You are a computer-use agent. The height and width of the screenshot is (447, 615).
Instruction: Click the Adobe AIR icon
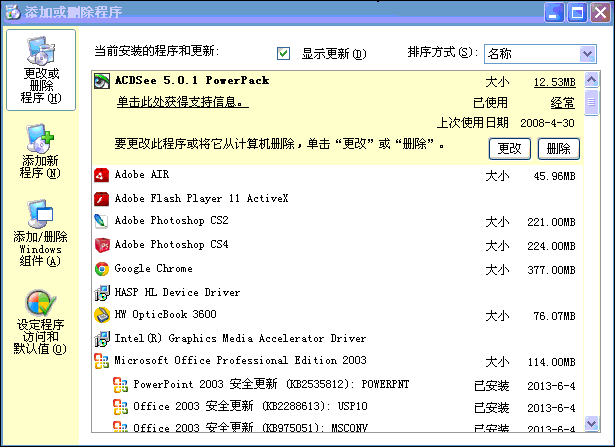102,175
